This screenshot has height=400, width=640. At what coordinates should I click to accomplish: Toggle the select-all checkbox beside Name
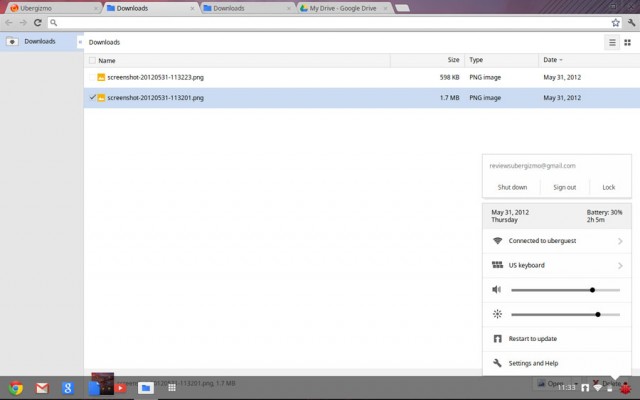(93, 60)
